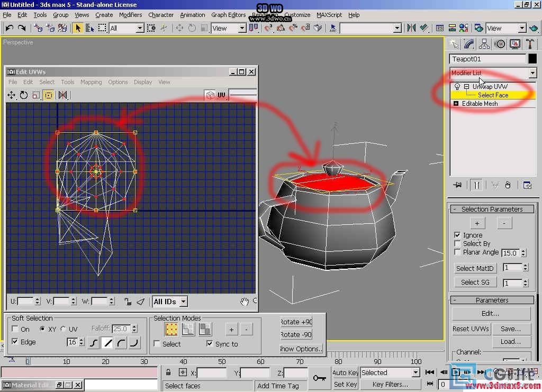Open the Display command panel tab
The width and height of the screenshot is (542, 392).
[514, 44]
